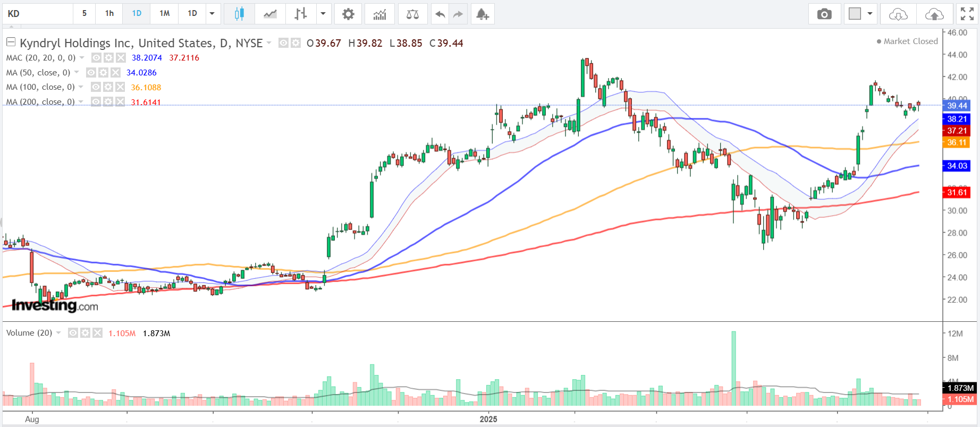This screenshot has height=427, width=980.
Task: Open settings for MA (100, close, 0)
Action: click(x=108, y=87)
